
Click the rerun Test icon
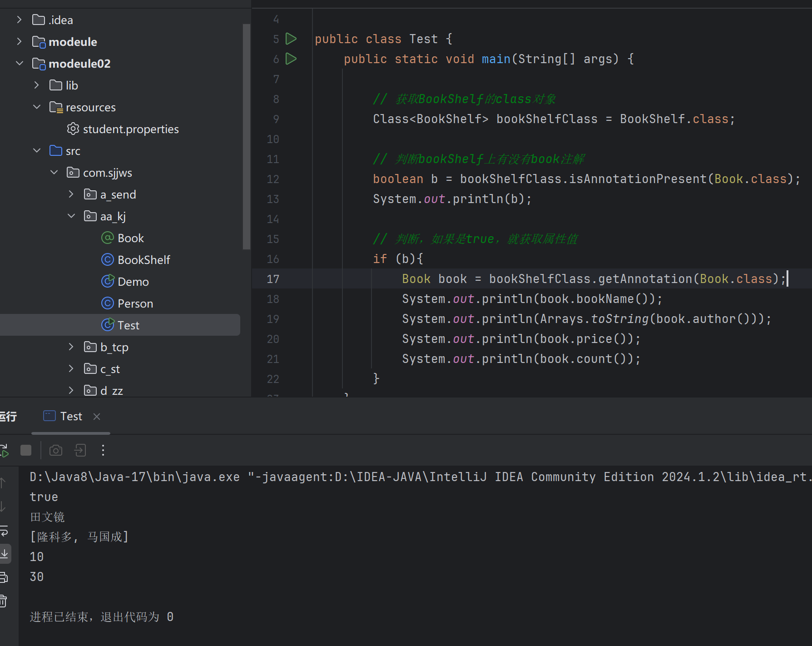pos(4,450)
